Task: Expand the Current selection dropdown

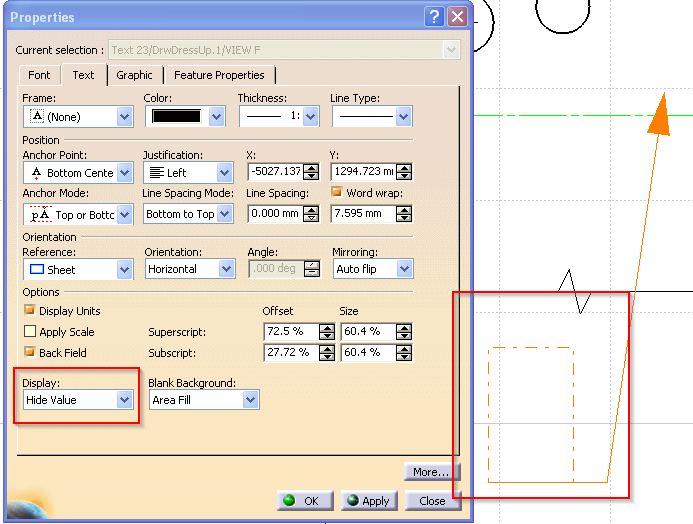Action: pyautogui.click(x=451, y=50)
